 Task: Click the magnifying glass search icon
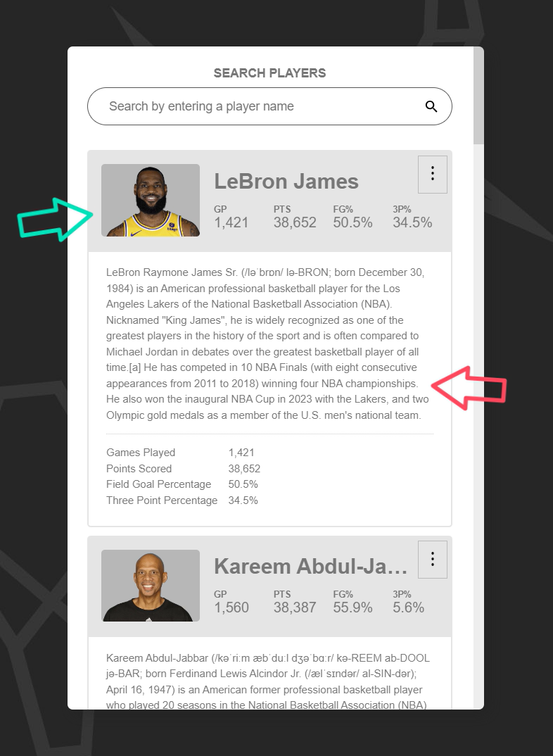pos(431,106)
